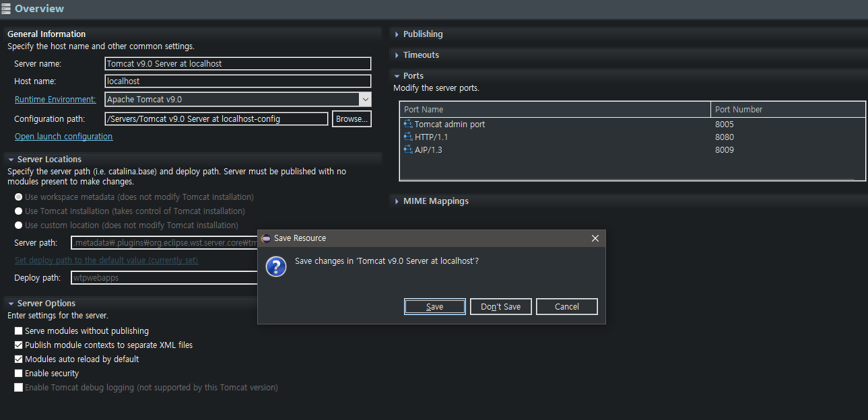Click the Configuration path field

217,119
